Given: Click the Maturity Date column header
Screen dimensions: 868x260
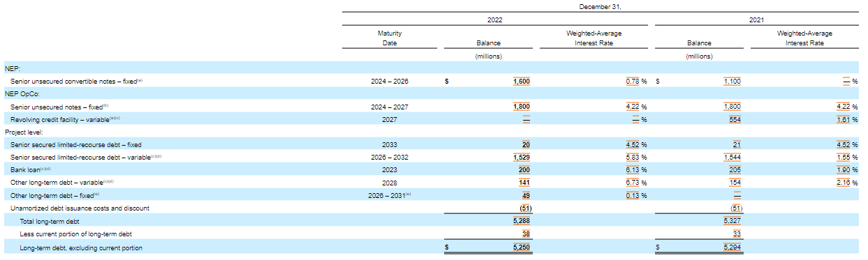Looking at the screenshot, I should [x=390, y=38].
